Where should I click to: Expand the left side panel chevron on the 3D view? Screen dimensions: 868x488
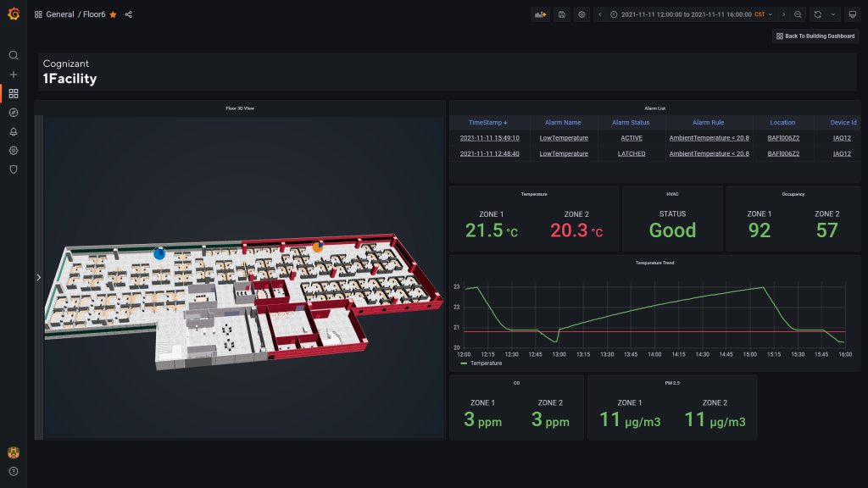[38, 277]
